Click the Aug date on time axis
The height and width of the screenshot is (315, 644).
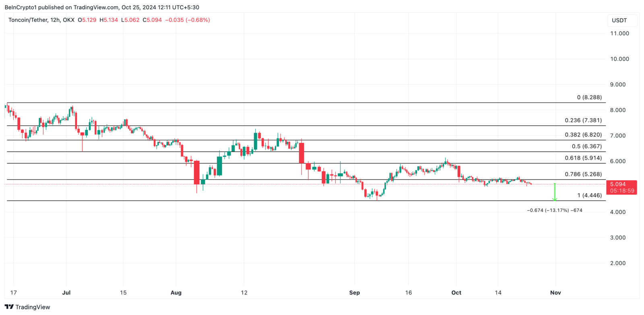[176, 292]
